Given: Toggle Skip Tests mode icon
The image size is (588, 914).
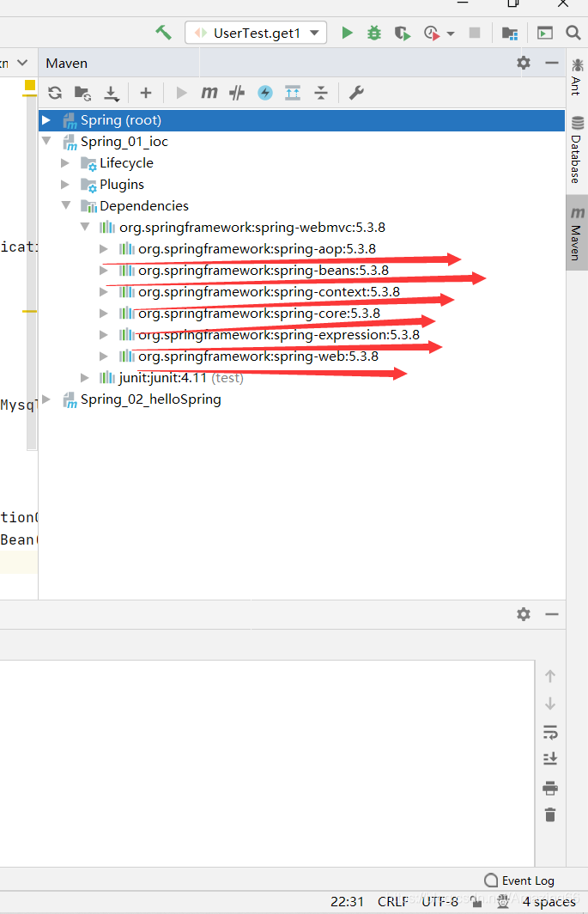Looking at the screenshot, I should 237,93.
